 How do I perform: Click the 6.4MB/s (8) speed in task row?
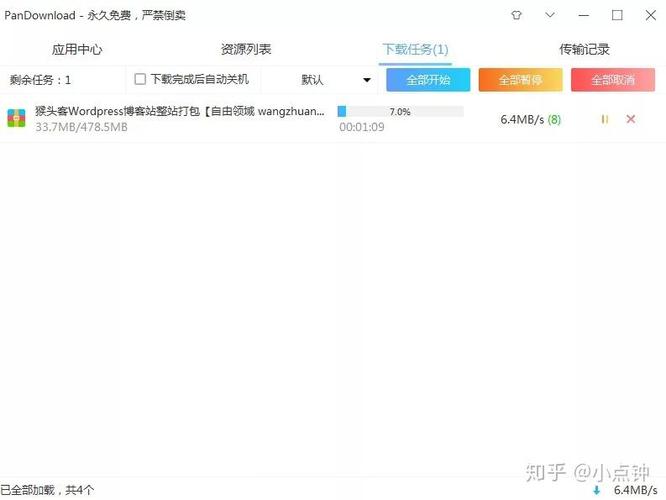tap(530, 119)
